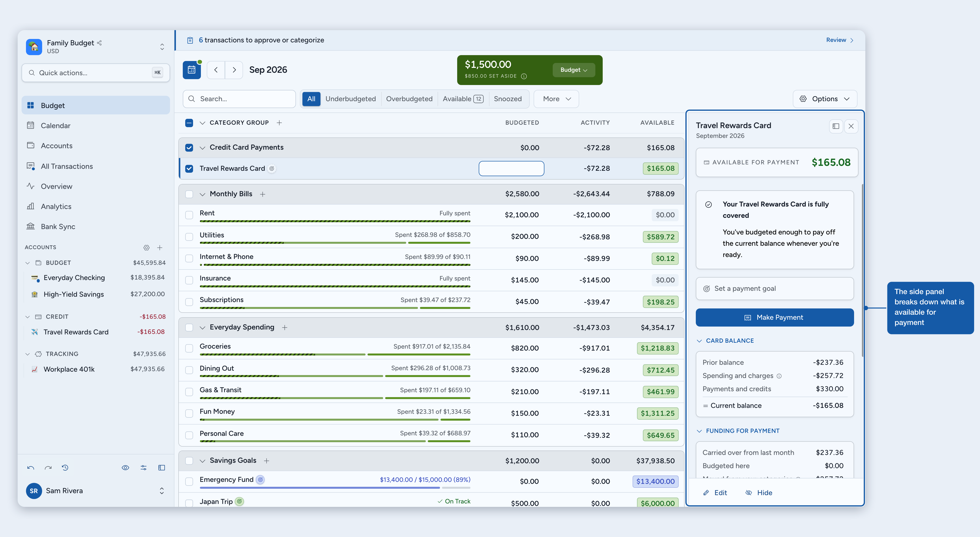This screenshot has height=537, width=980.
Task: Collapse the CARD BALANCE section
Action: 699,341
